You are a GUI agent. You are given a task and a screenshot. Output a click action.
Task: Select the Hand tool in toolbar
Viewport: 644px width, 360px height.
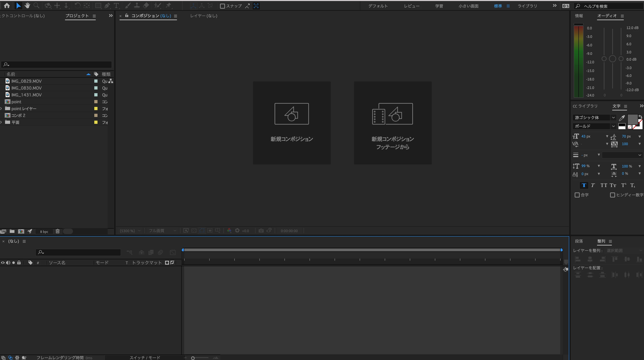point(27,5)
